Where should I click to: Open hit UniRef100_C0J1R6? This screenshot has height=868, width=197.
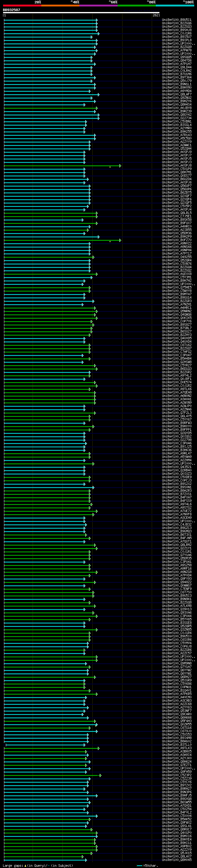[177, 33]
